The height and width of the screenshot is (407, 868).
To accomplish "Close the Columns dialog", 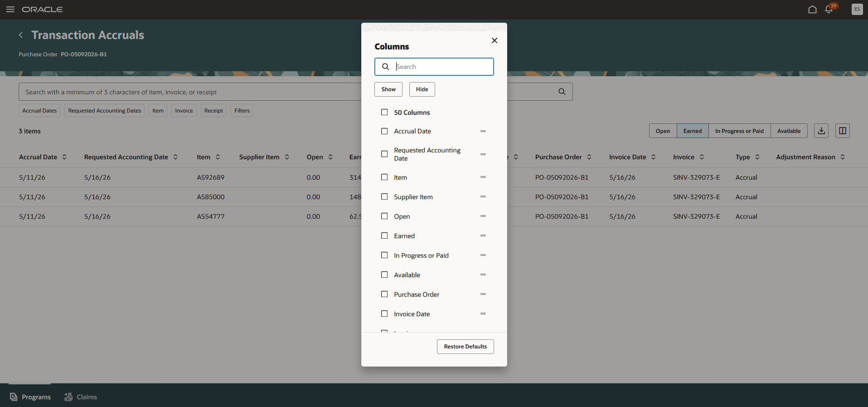I will coord(495,40).
